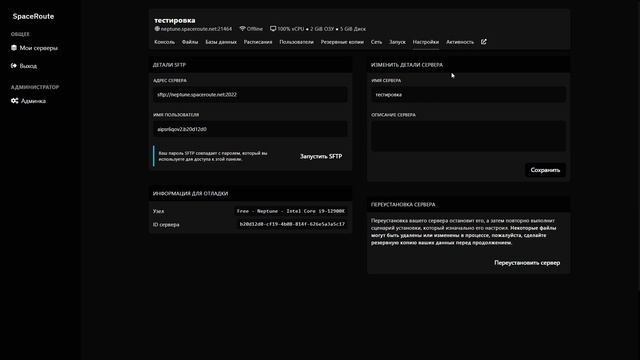
Task: Click the Описание сервера text area
Action: [x=468, y=136]
